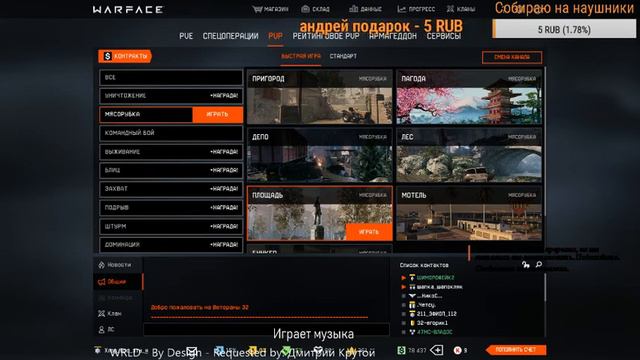Click the currency exchange arrow icon
This screenshot has height=360, width=640.
click(x=437, y=350)
